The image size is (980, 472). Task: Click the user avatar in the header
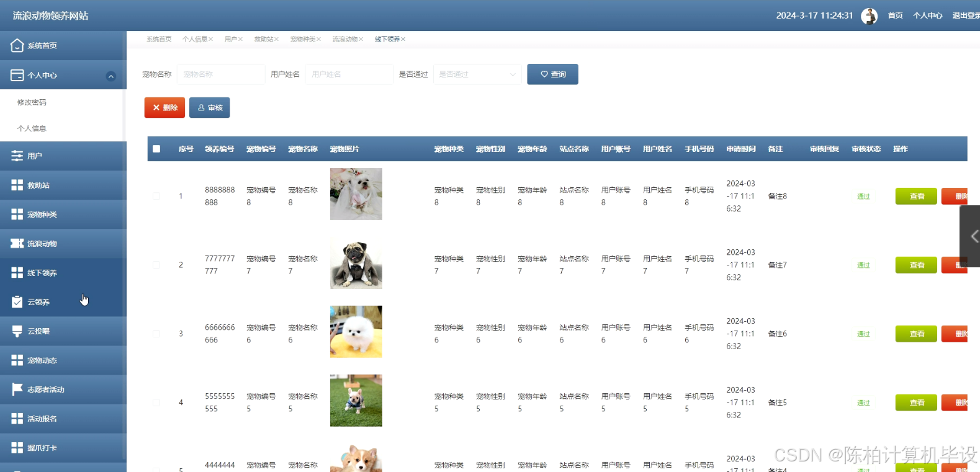[869, 16]
